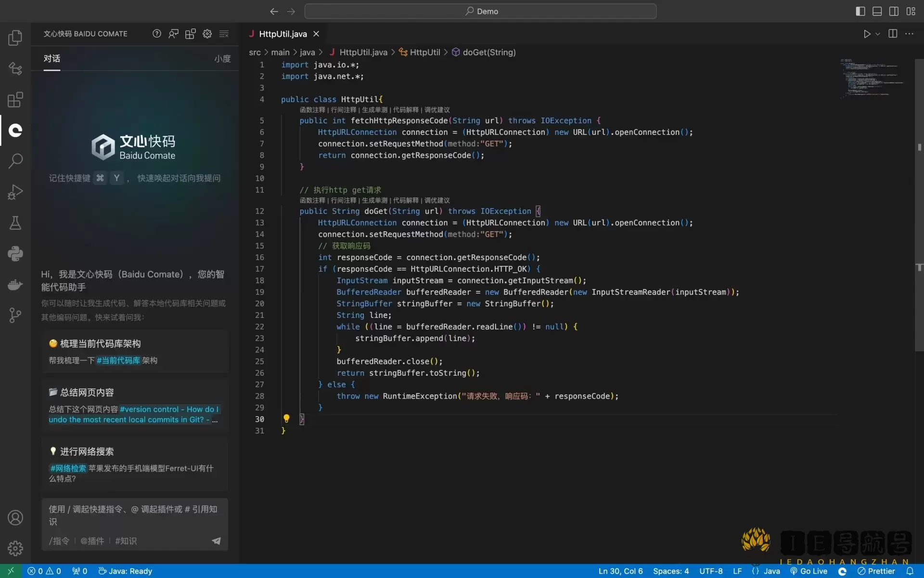Open the main breadcrumb dropdown
924x578 pixels.
point(280,52)
